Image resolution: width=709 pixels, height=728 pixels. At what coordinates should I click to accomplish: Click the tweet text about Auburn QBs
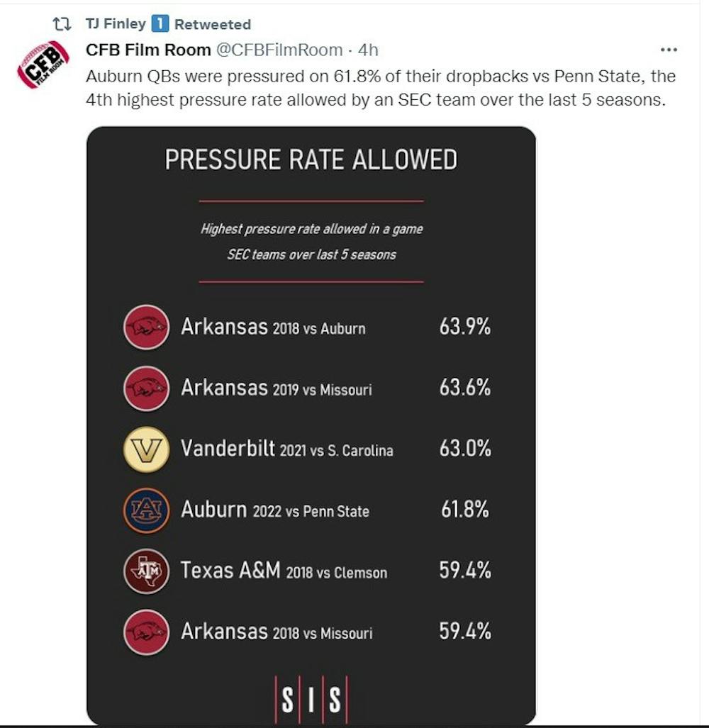[380, 88]
